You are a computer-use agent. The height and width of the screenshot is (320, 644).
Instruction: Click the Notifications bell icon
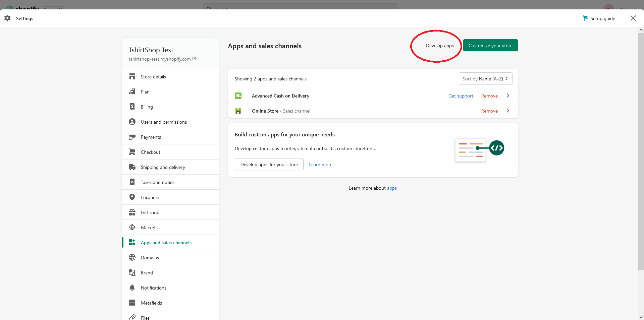pos(132,287)
